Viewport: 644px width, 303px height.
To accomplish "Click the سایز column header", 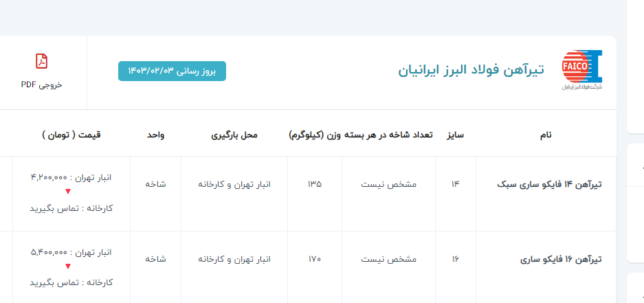I will 456,135.
